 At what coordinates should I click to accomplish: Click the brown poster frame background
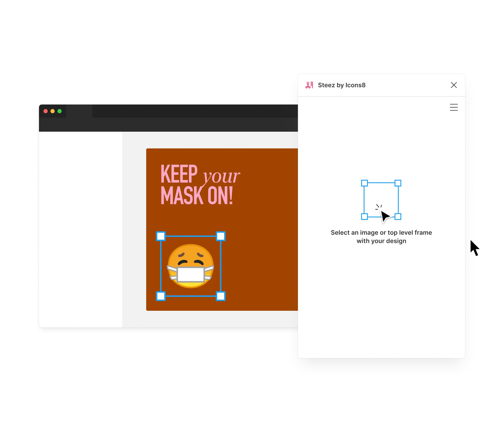point(263,243)
